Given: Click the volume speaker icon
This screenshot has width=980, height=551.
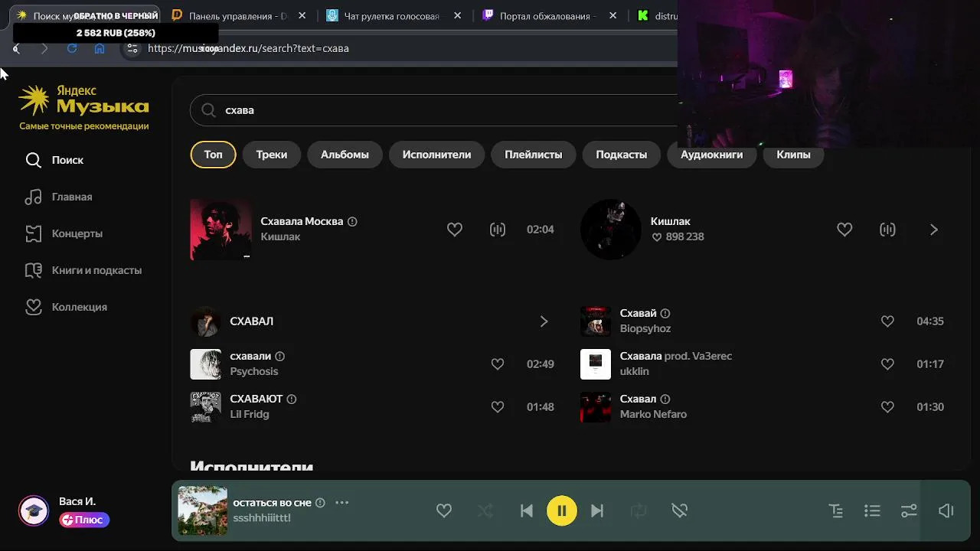Looking at the screenshot, I should coord(946,511).
